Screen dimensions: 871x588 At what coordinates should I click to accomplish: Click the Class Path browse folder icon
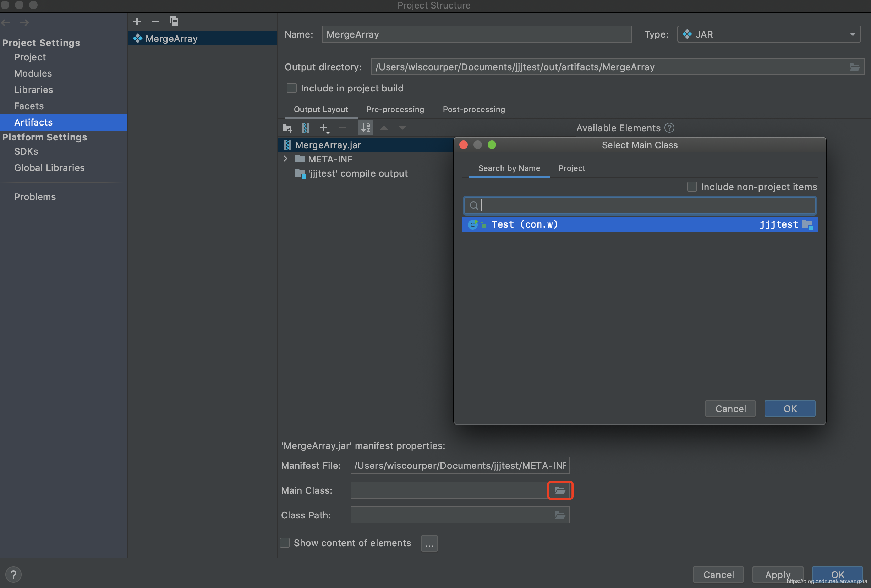tap(560, 516)
